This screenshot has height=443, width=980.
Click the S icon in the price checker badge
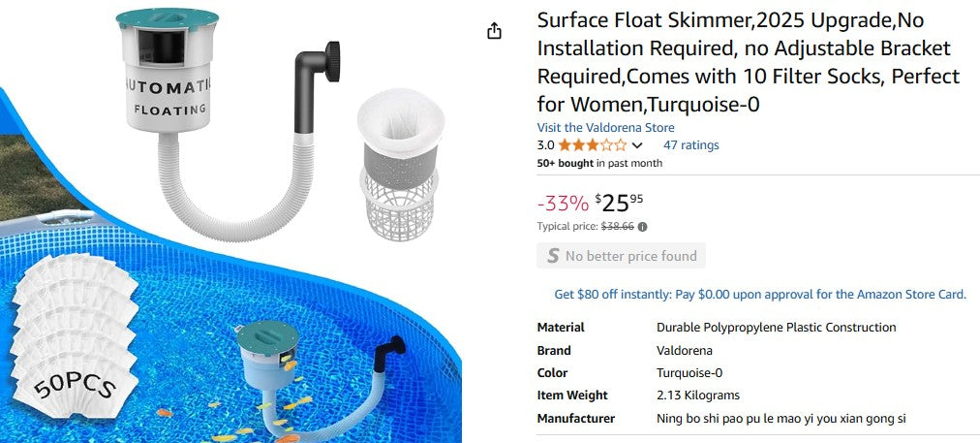tap(553, 256)
